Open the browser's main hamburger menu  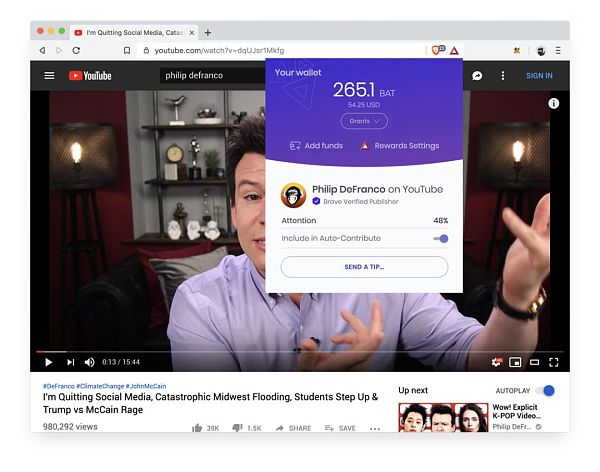click(558, 50)
